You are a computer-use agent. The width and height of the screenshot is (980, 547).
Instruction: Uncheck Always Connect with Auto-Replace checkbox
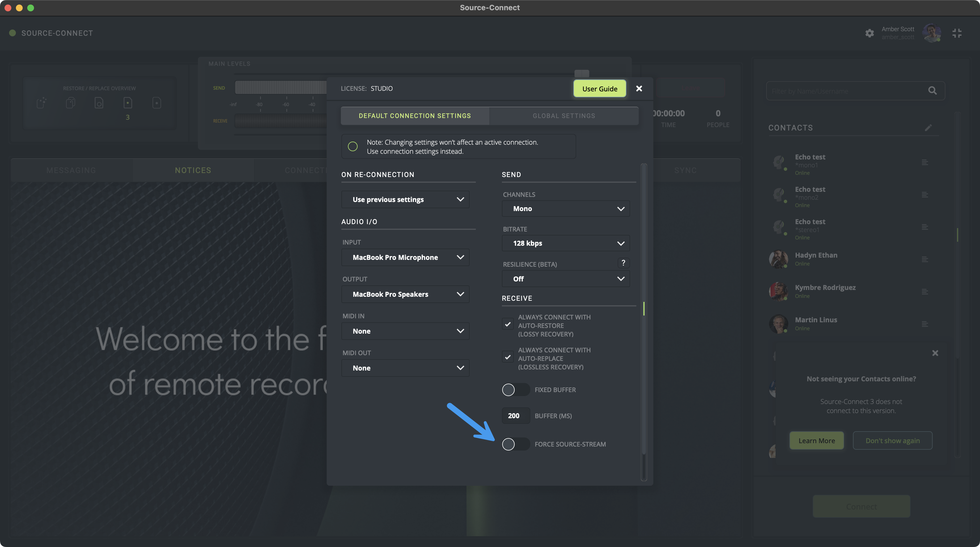pyautogui.click(x=508, y=357)
